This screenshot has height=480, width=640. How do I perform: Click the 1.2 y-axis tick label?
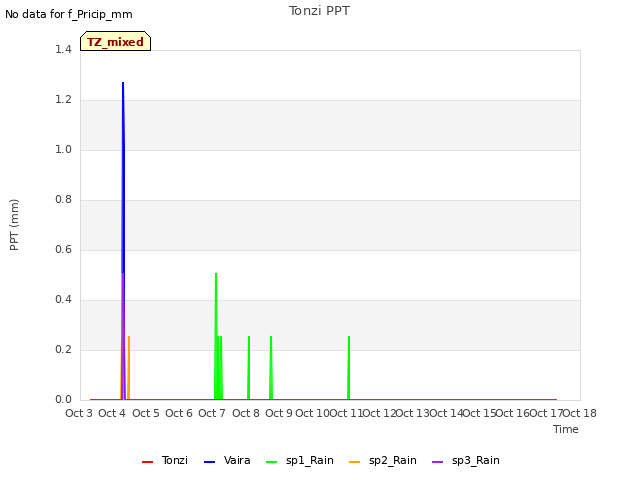[63, 100]
